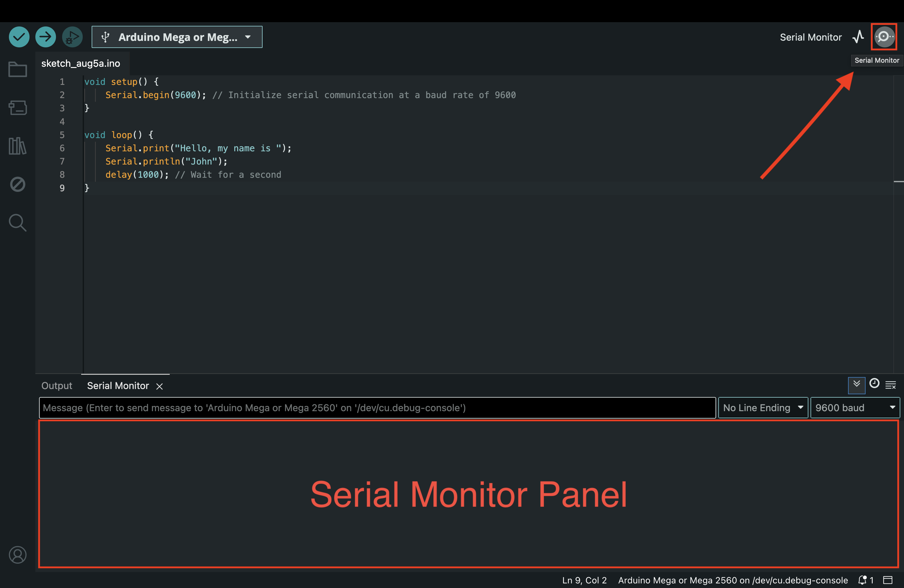This screenshot has height=588, width=904.
Task: Open the Boards Manager sidebar icon
Action: click(x=18, y=108)
